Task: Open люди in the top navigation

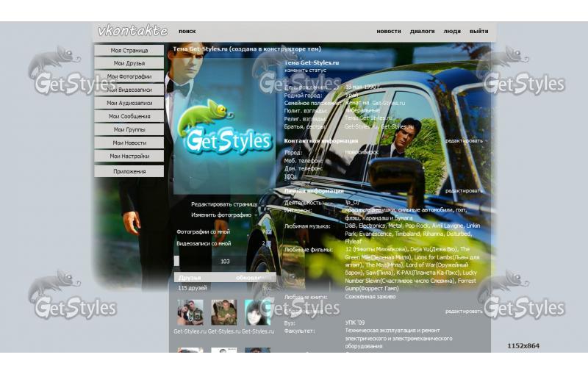Action: pyautogui.click(x=452, y=31)
